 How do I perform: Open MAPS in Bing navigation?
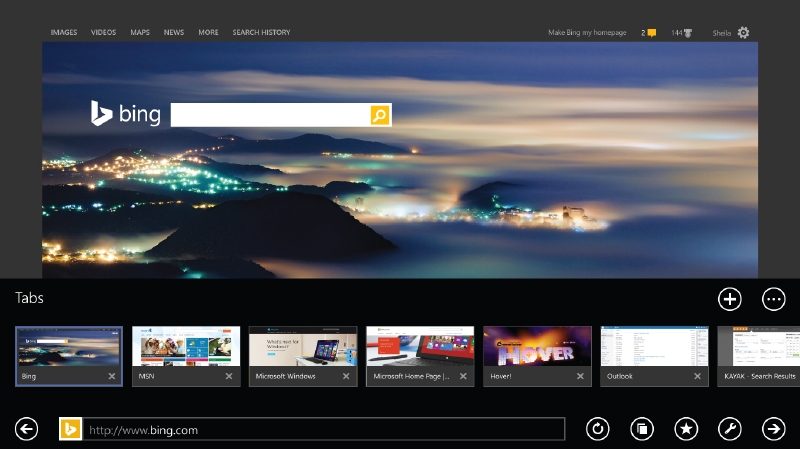tap(140, 32)
